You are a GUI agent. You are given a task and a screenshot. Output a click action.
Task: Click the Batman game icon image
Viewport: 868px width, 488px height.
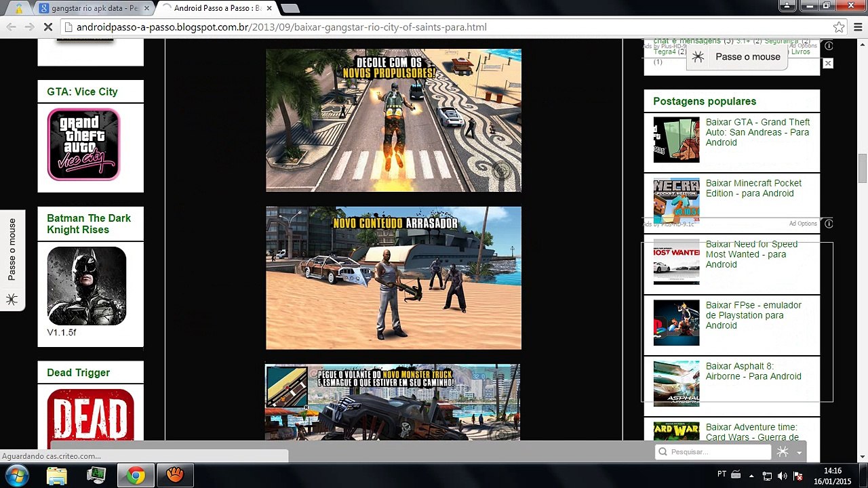(x=87, y=285)
